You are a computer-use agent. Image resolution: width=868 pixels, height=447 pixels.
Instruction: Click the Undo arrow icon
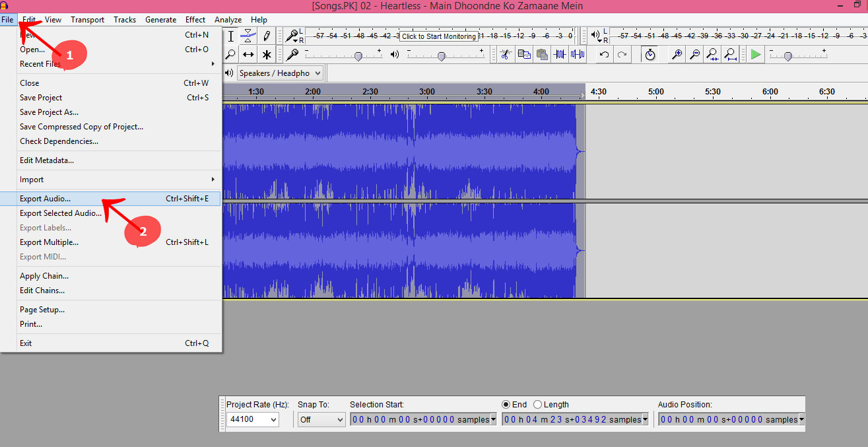pyautogui.click(x=603, y=55)
